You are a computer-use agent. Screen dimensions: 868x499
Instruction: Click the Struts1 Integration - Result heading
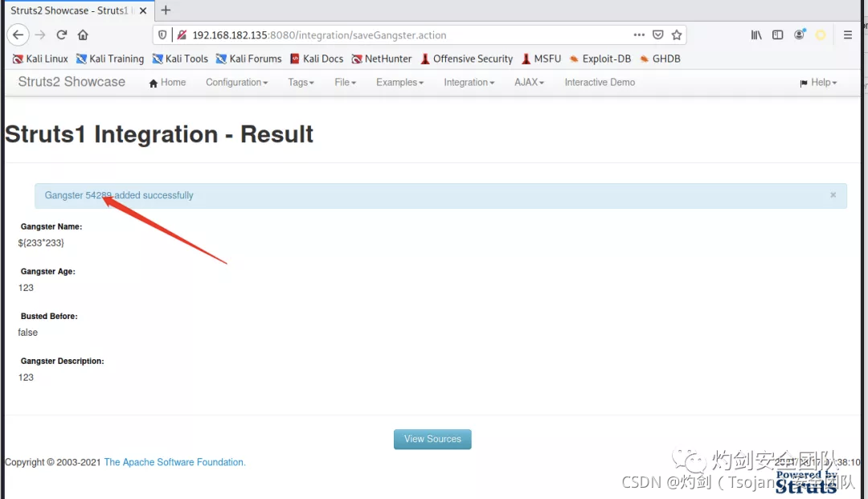point(159,134)
